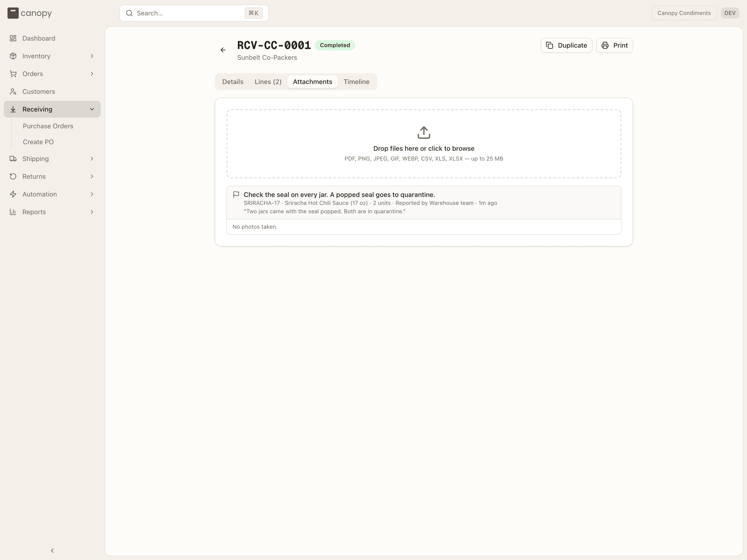Click the ⌘K shortcut badge
This screenshot has height=560, width=747.
(x=254, y=13)
